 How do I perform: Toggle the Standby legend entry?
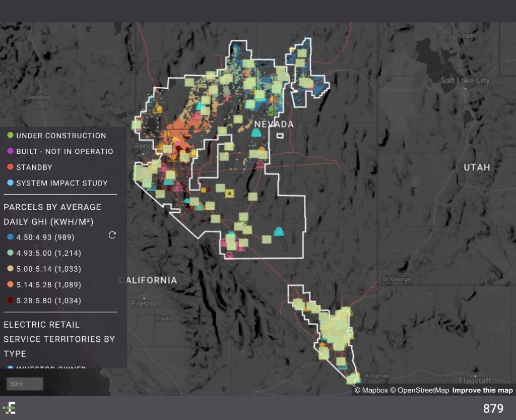[x=34, y=167]
